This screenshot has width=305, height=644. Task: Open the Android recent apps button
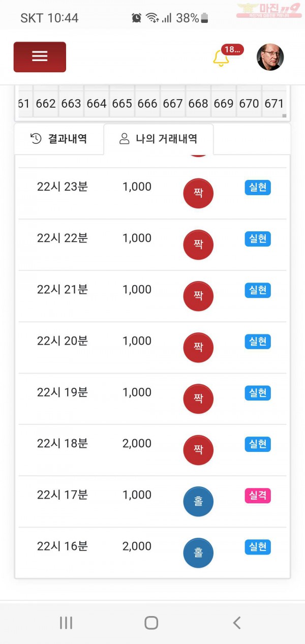[x=66, y=623]
